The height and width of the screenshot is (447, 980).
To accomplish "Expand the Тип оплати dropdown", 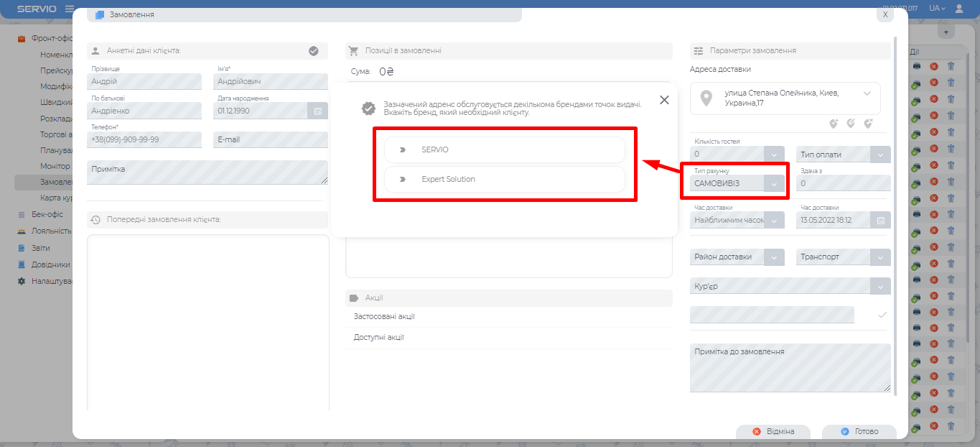I will pyautogui.click(x=880, y=155).
